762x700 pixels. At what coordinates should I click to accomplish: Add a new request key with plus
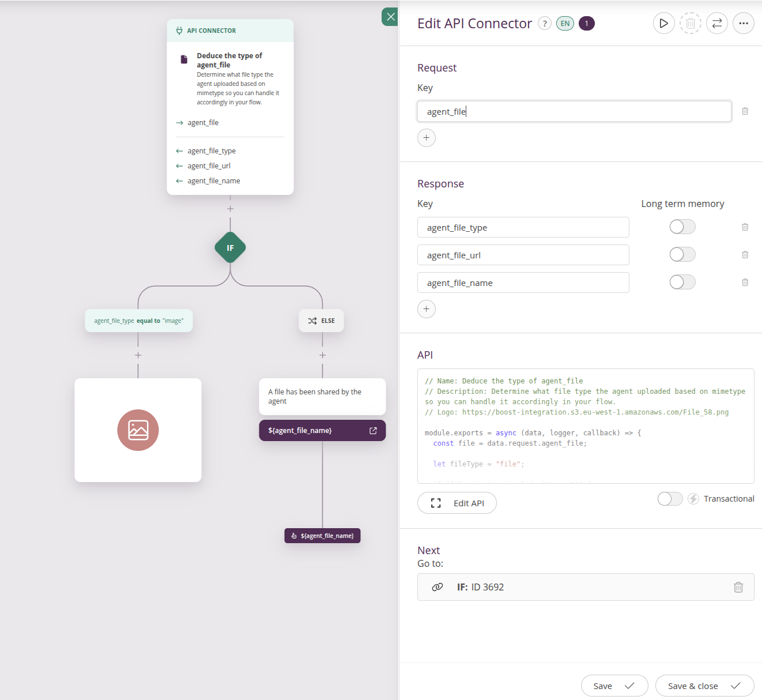pos(426,138)
